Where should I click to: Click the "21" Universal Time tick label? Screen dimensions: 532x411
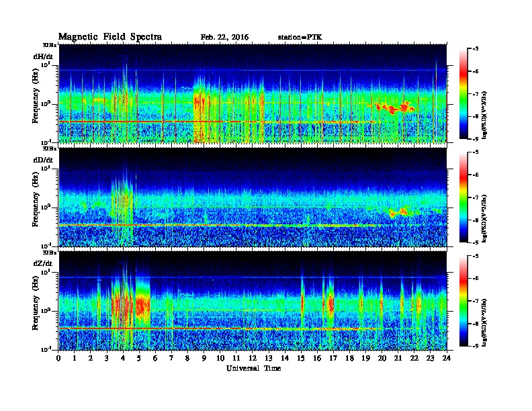click(398, 358)
